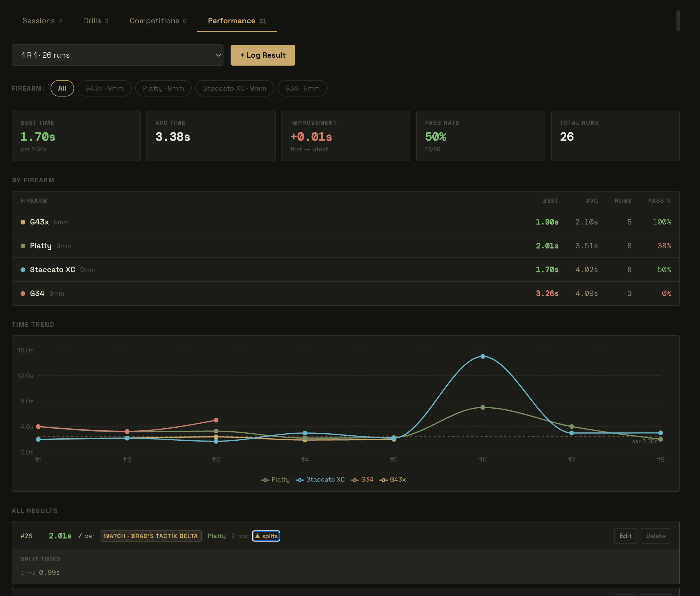Screen dimensions: 700x596
Task: Click the Staccato XC blue color dot
Action: [x=23, y=270]
